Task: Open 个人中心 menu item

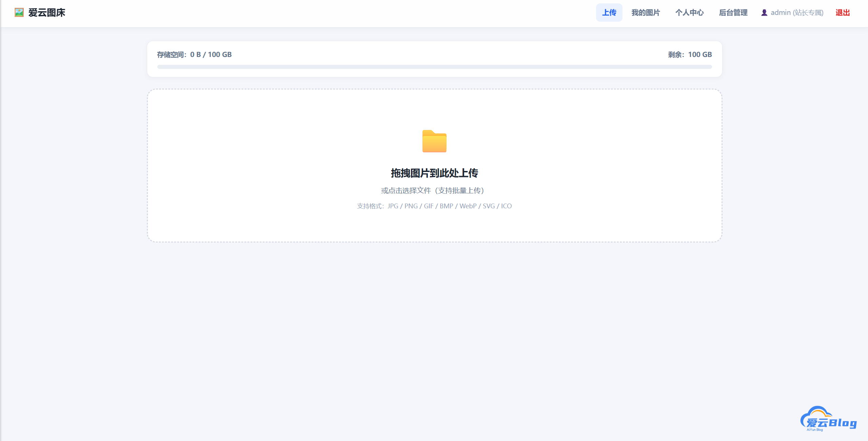Action: (689, 13)
